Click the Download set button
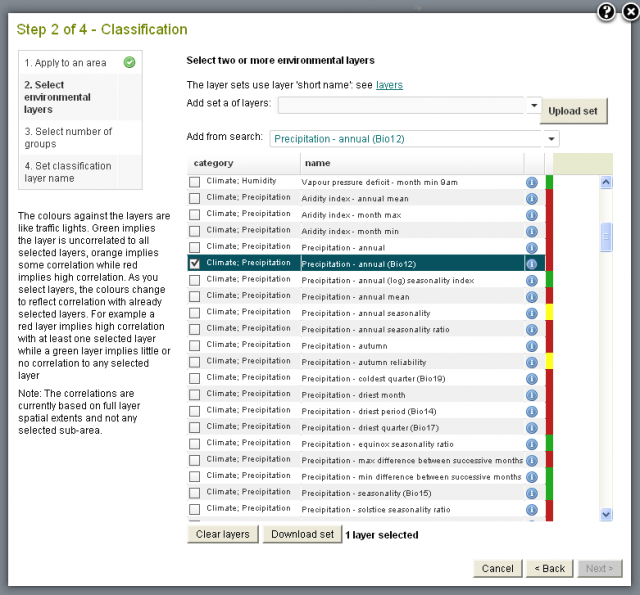The width and height of the screenshot is (640, 595). 302,534
